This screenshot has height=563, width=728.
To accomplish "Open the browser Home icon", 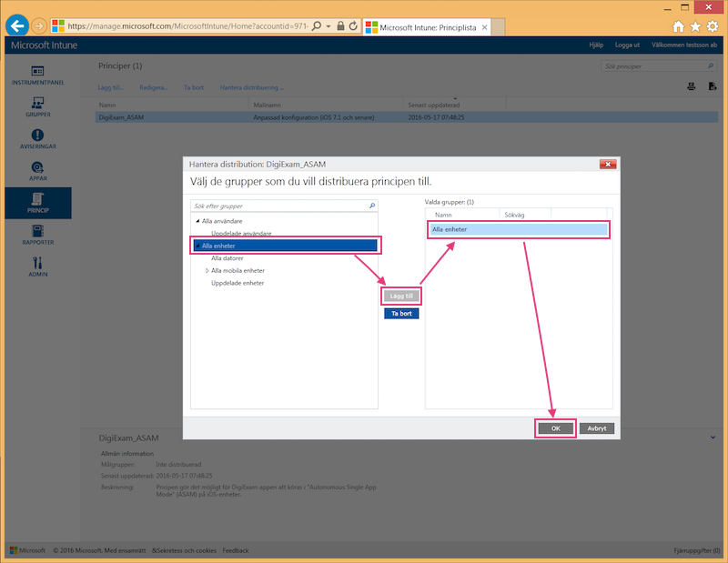I will pyautogui.click(x=678, y=26).
